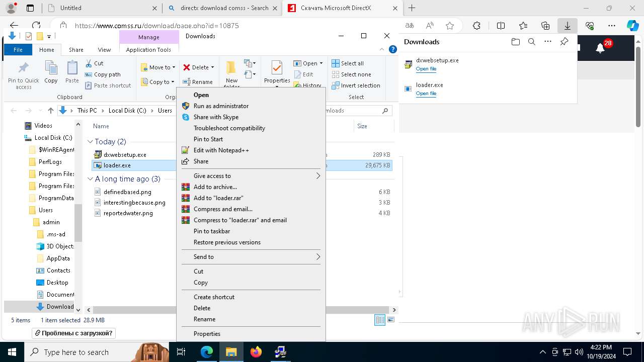Switch to the View ribbon tab
The image size is (644, 362).
104,50
